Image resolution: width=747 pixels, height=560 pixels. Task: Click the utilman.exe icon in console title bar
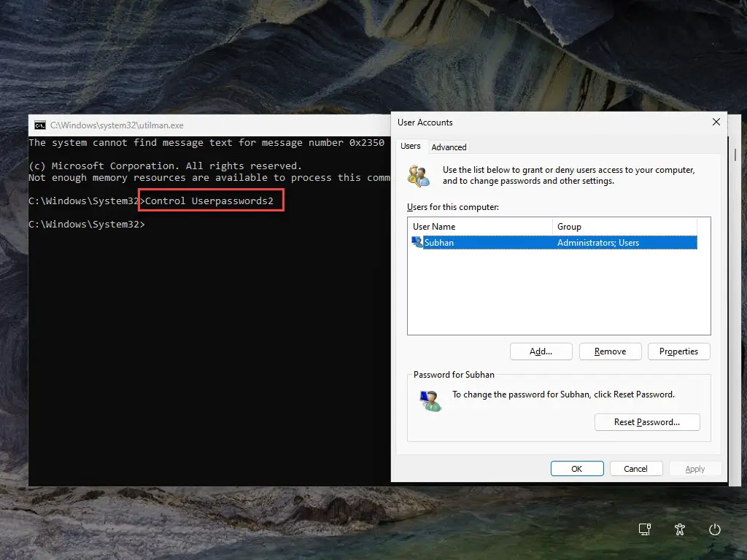(x=39, y=125)
